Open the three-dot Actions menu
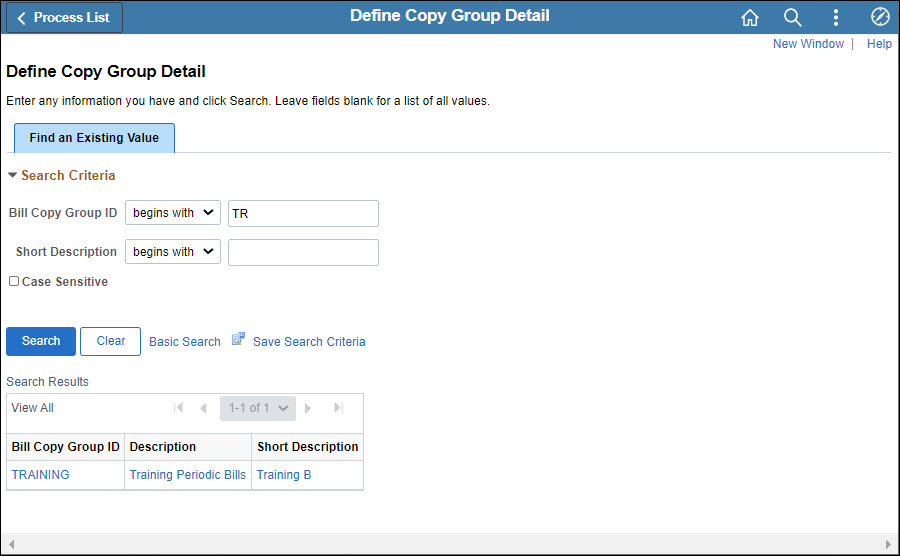Image resolution: width=900 pixels, height=556 pixels. coord(836,17)
